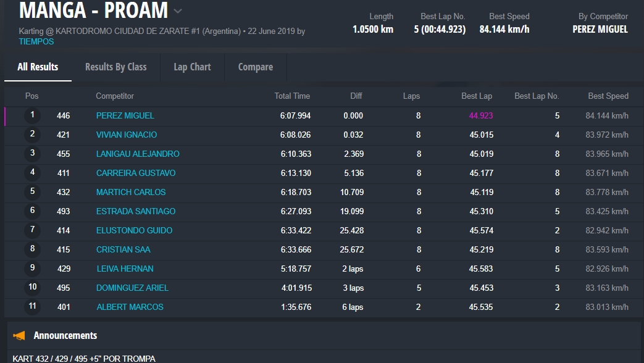Click the Best Lap column header
644x363 pixels.
pyautogui.click(x=477, y=96)
